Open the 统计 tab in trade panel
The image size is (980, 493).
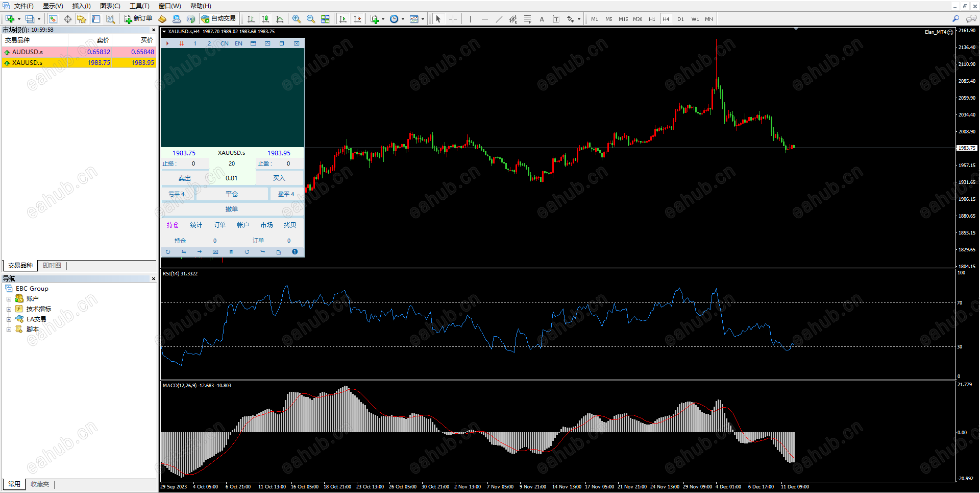(x=196, y=225)
